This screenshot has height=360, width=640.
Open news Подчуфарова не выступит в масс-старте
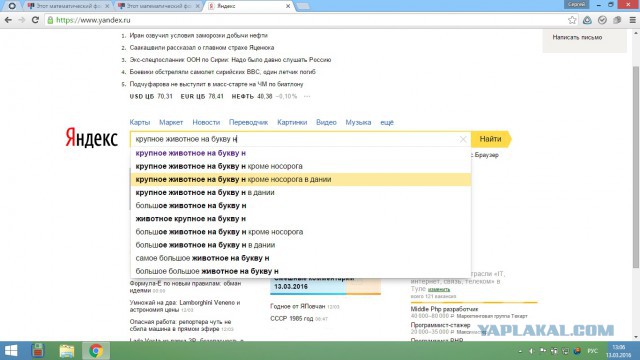216,84
